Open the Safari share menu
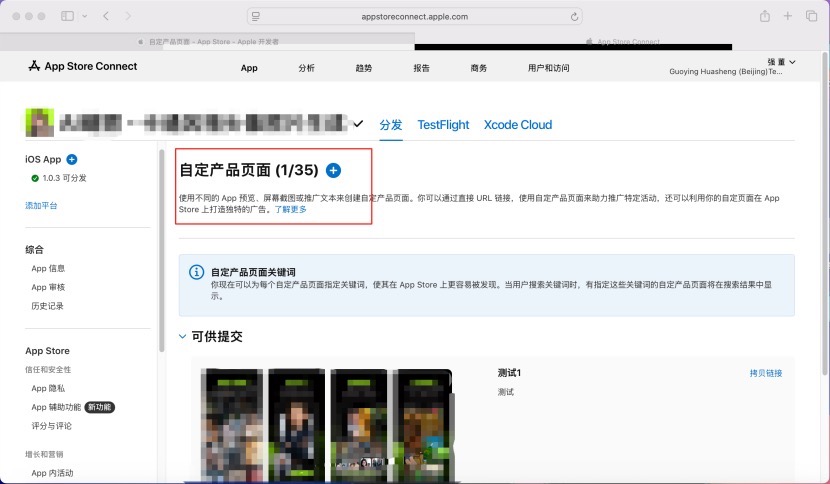 point(764,16)
